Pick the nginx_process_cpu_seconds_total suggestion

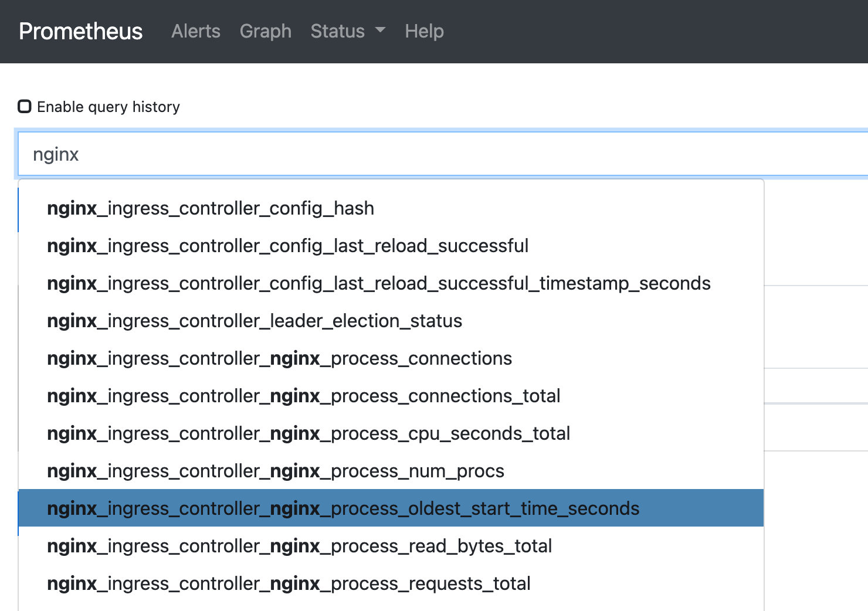(308, 434)
